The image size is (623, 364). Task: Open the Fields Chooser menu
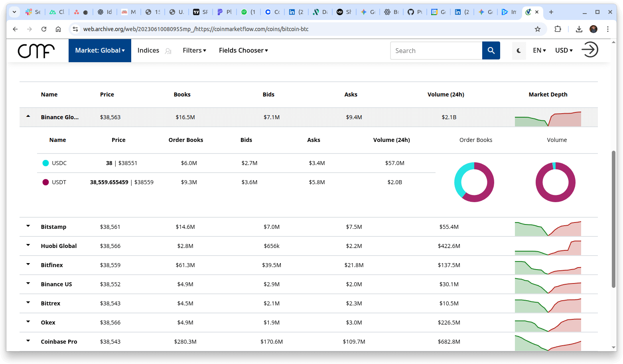coord(243,51)
